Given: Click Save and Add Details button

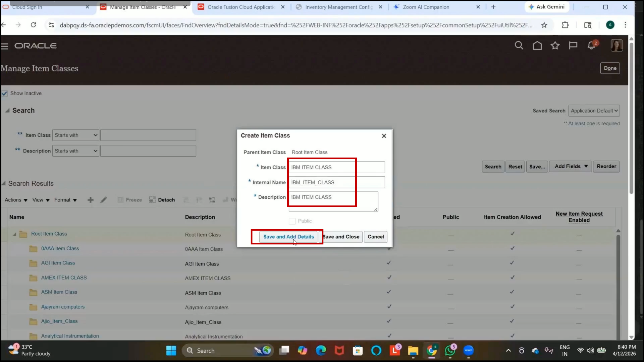Looking at the screenshot, I should pos(288,237).
